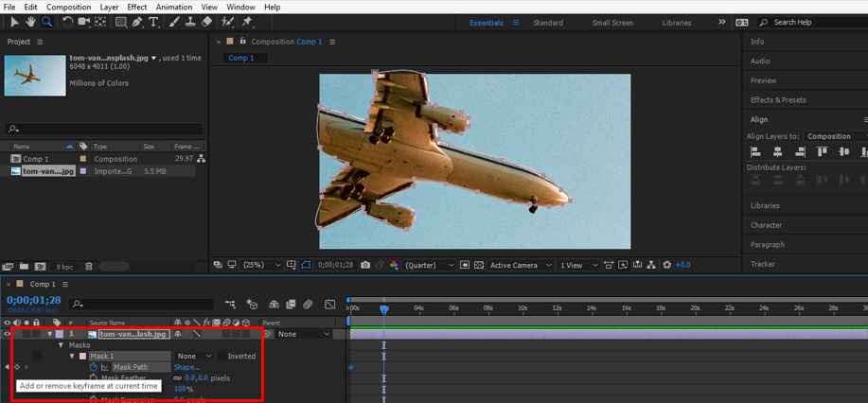Select the Rotation tool
The height and width of the screenshot is (403, 868).
point(67,22)
